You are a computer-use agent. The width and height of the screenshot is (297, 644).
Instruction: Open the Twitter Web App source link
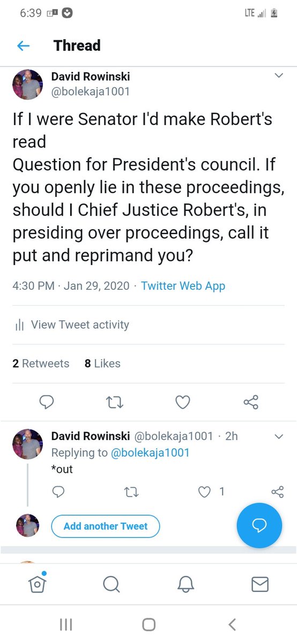pos(183,286)
